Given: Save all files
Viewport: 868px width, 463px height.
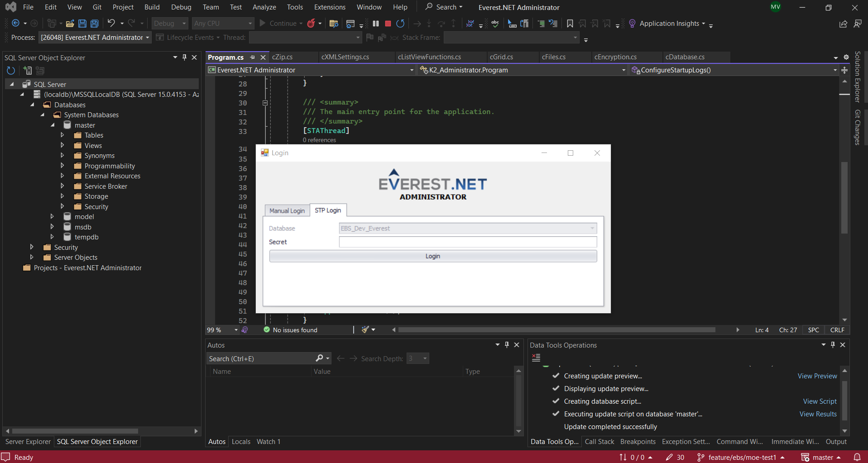Looking at the screenshot, I should 95,24.
